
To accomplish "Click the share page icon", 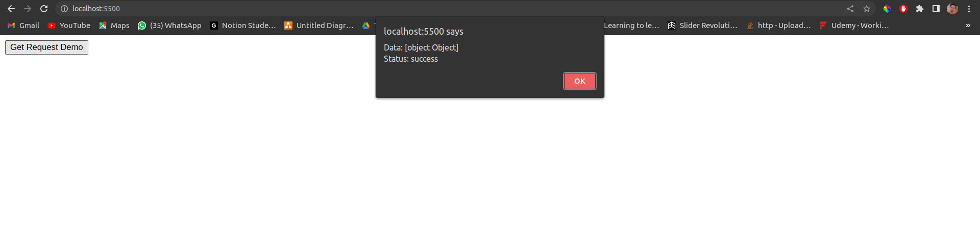I will [x=850, y=9].
